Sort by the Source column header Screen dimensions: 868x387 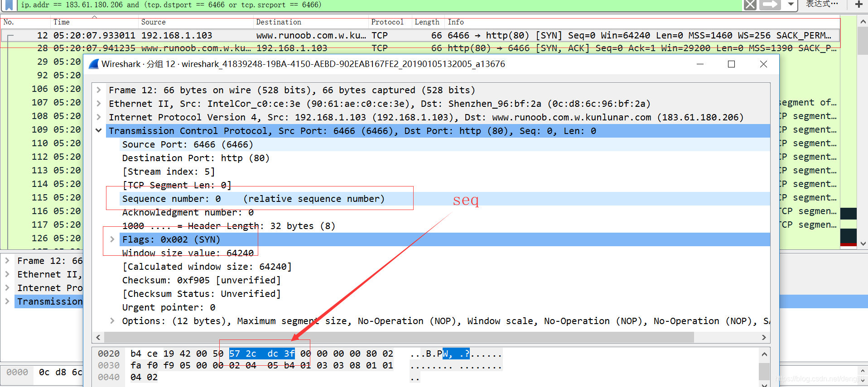[x=196, y=22]
